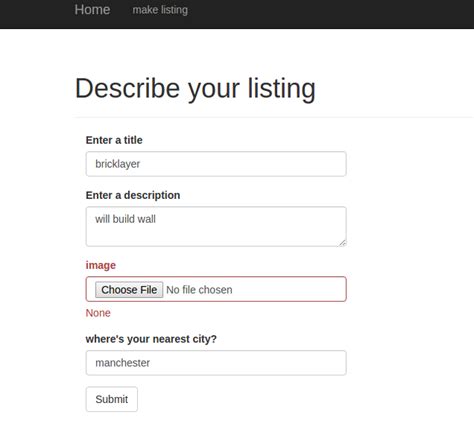The height and width of the screenshot is (438, 474).
Task: Click the red image label
Action: (101, 265)
